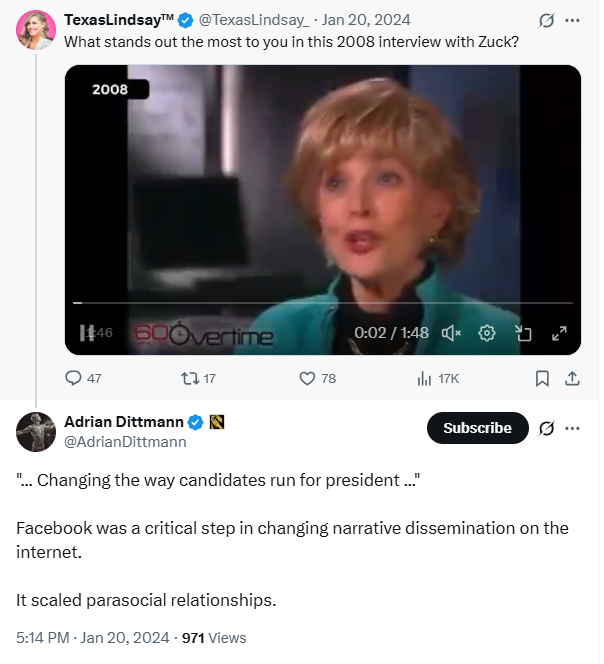Open more options on TexasLindsay's post
This screenshot has width=604, height=664.
pyautogui.click(x=572, y=20)
